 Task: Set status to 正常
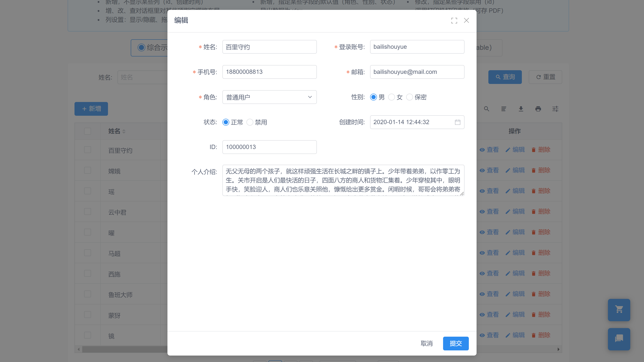coord(226,122)
